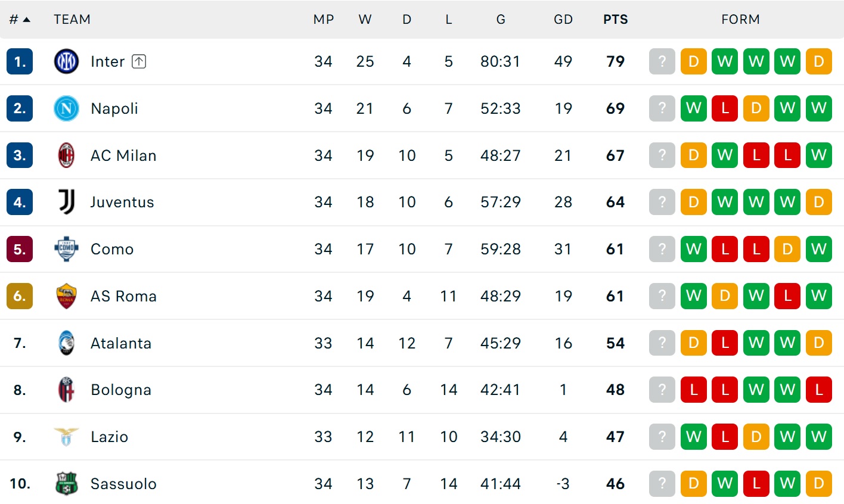This screenshot has width=844, height=504.
Task: Click the Inter club crest icon
Action: tap(66, 61)
